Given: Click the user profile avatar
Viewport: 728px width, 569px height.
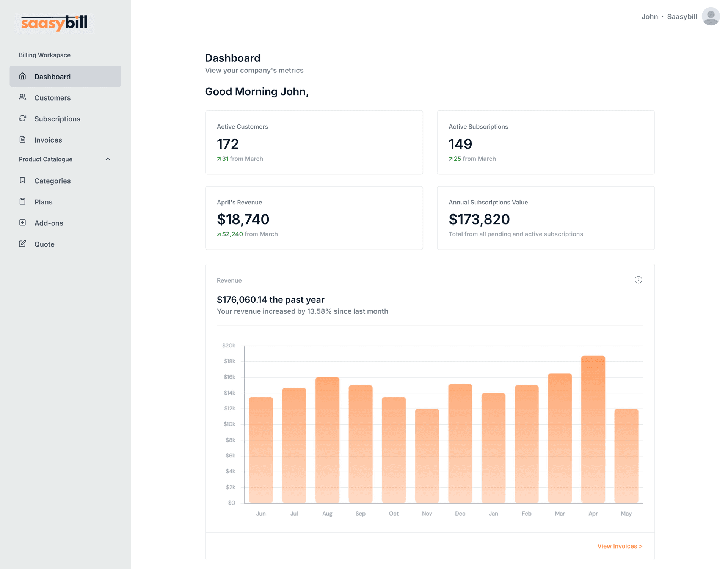Looking at the screenshot, I should pyautogui.click(x=711, y=16).
